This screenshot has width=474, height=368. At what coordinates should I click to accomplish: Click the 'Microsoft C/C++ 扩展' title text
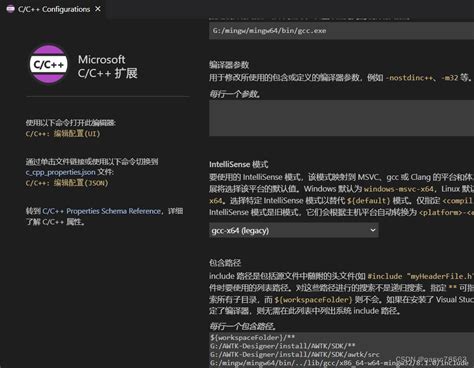[x=107, y=66]
